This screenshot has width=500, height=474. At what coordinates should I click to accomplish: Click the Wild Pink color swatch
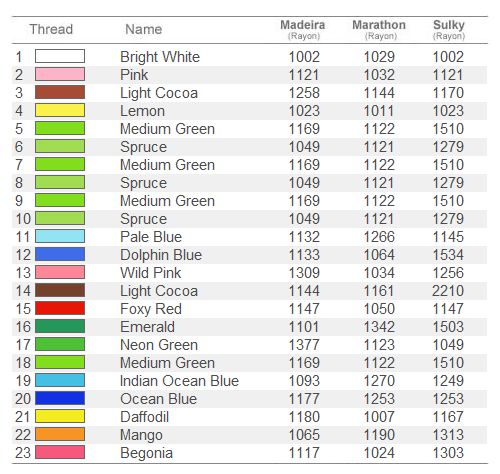pyautogui.click(x=60, y=272)
